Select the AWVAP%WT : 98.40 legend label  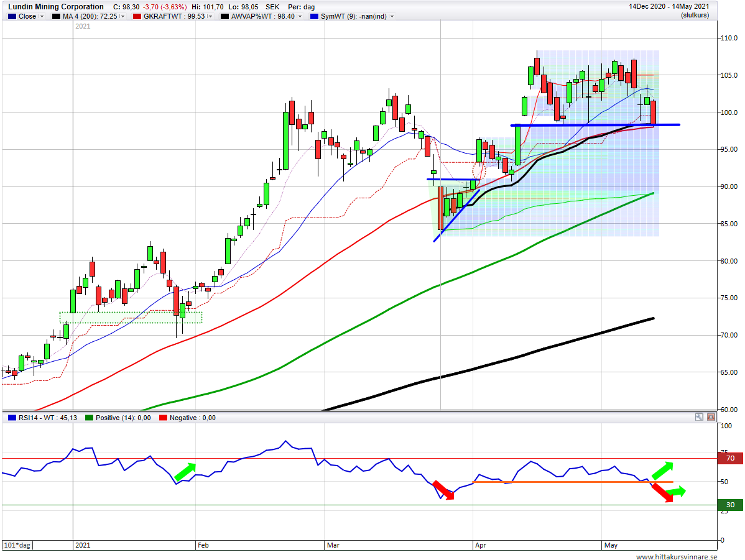point(263,17)
